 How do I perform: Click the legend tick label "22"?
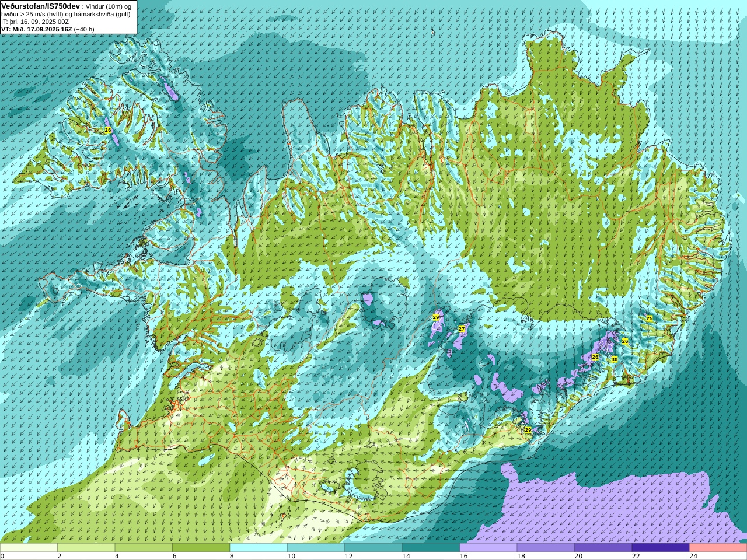tap(636, 556)
